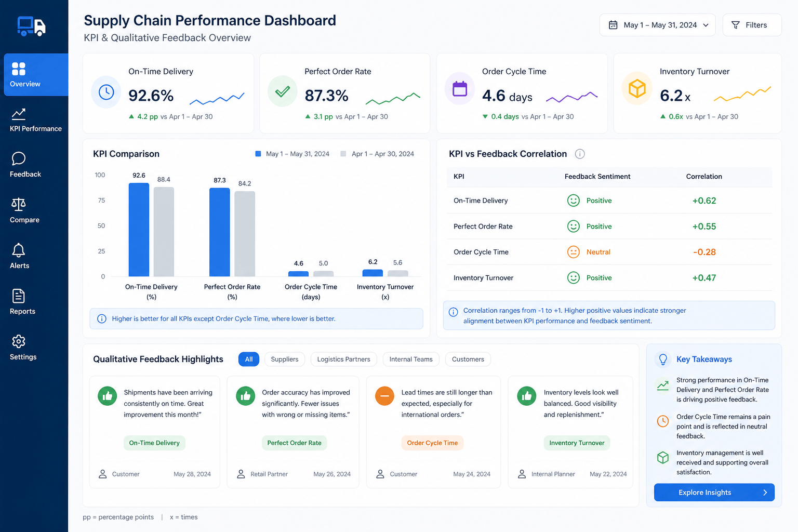Screen dimensions: 798x532
Task: Go to KPI Performance in the sidebar
Action: 36,120
